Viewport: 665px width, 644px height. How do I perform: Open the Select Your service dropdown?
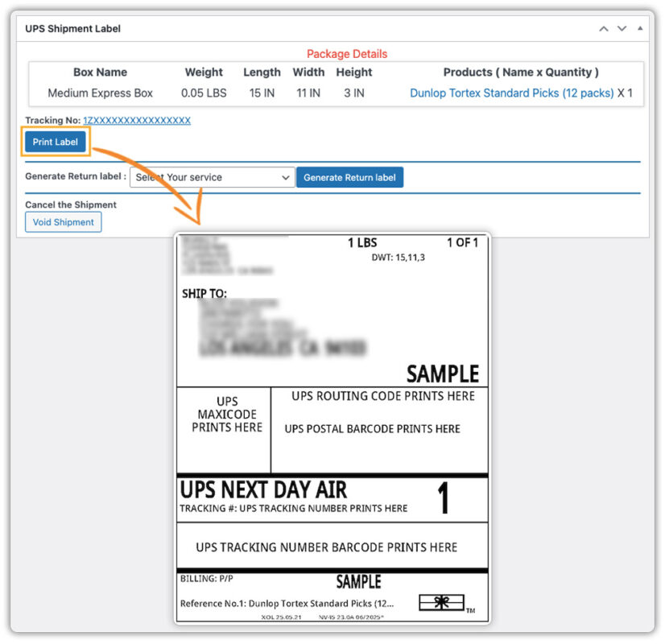pyautogui.click(x=212, y=177)
